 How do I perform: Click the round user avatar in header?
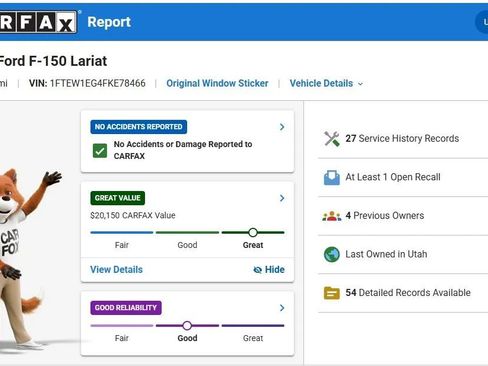pos(482,22)
